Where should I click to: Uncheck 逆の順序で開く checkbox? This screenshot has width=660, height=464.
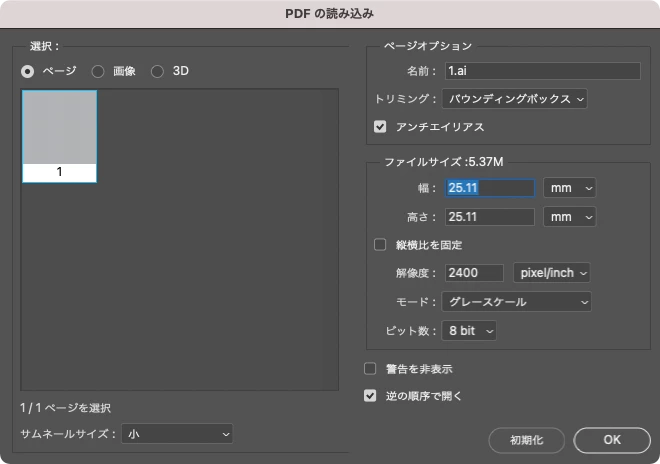[370, 396]
